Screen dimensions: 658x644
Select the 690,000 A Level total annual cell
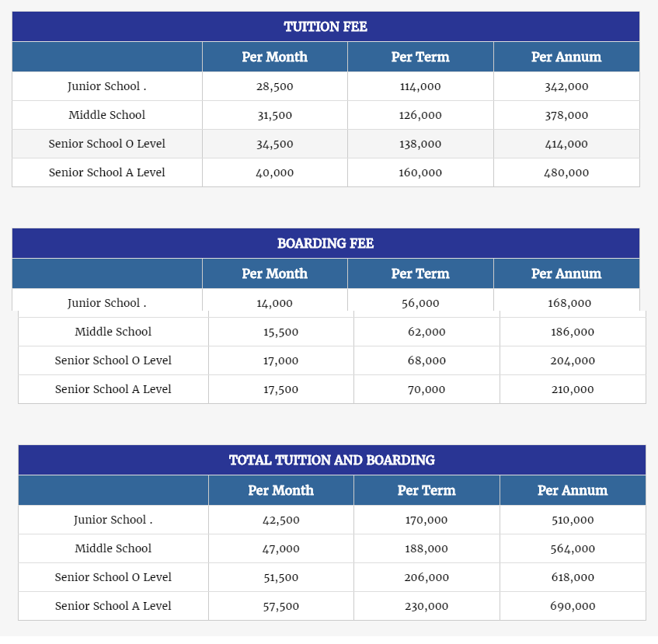(573, 606)
